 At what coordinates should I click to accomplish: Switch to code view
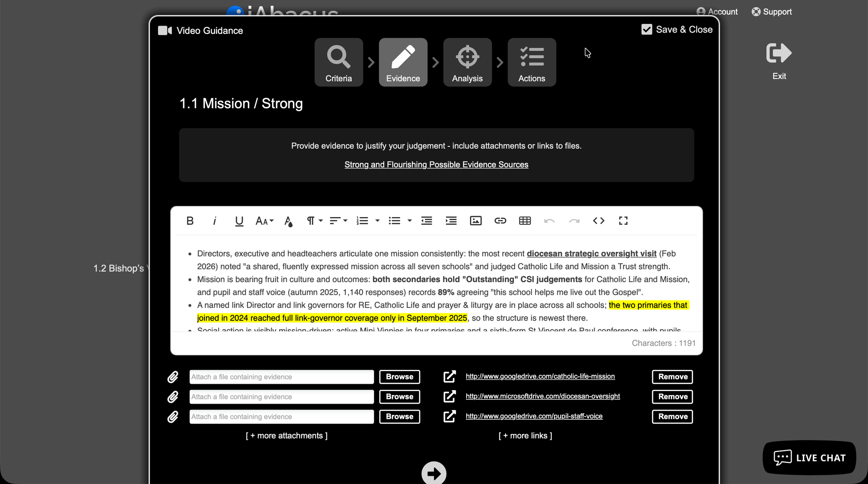point(598,221)
